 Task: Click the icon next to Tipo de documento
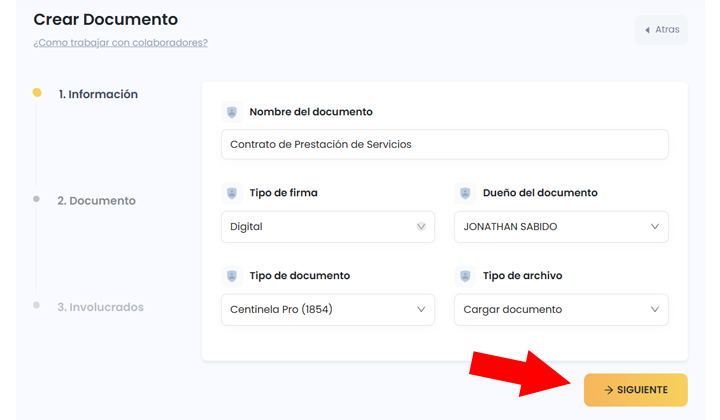pos(232,276)
